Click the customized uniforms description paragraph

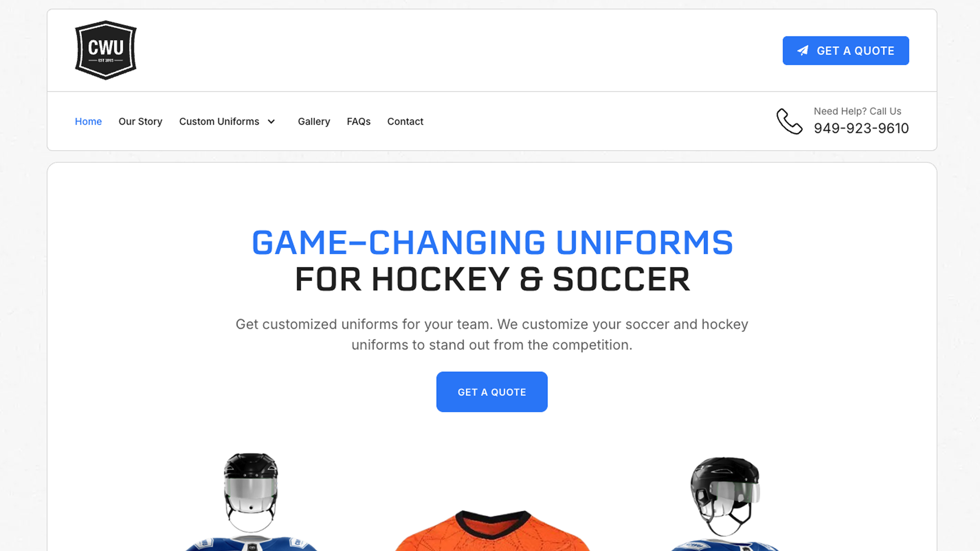click(x=492, y=335)
